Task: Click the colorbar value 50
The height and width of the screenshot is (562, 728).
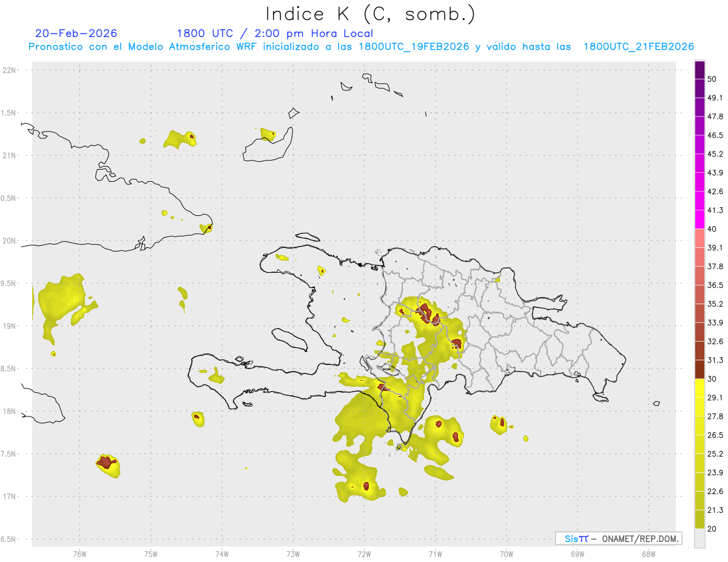Action: (x=712, y=79)
